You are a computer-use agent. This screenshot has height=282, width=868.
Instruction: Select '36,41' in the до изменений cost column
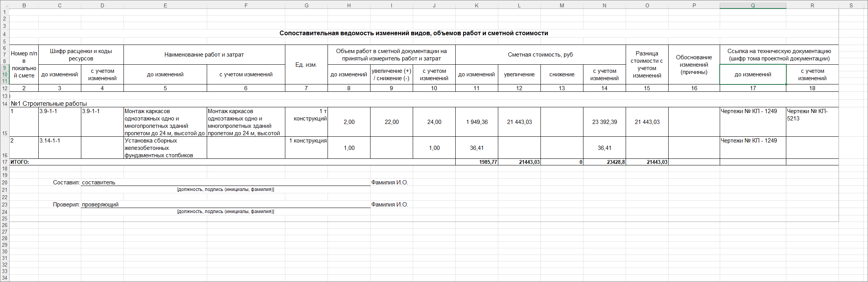(x=477, y=148)
